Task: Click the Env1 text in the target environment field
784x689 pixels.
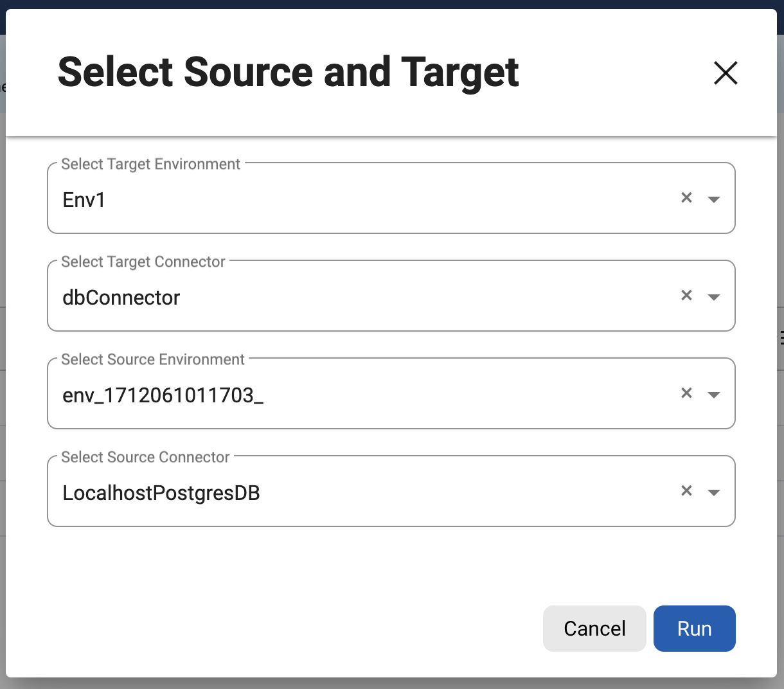Action: click(x=84, y=200)
